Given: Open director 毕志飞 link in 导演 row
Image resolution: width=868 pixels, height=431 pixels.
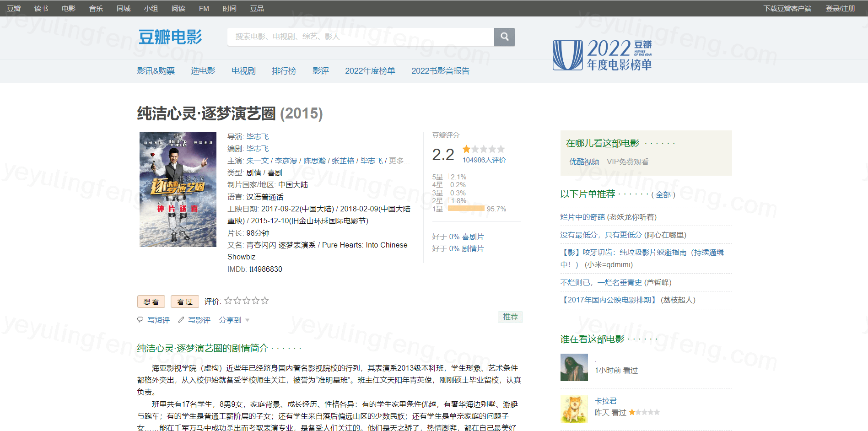Looking at the screenshot, I should click(258, 136).
